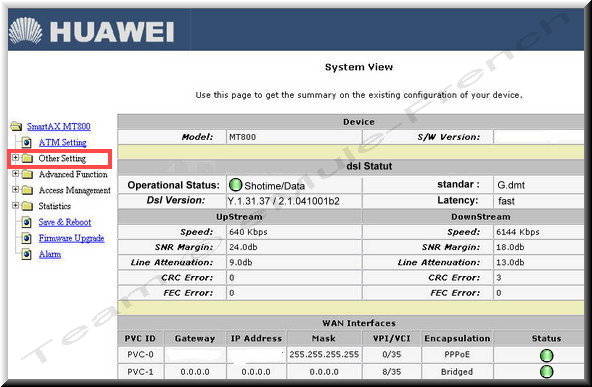Viewport: 592px width, 387px height.
Task: Click the PVC-0 row ID cell
Action: (140, 355)
